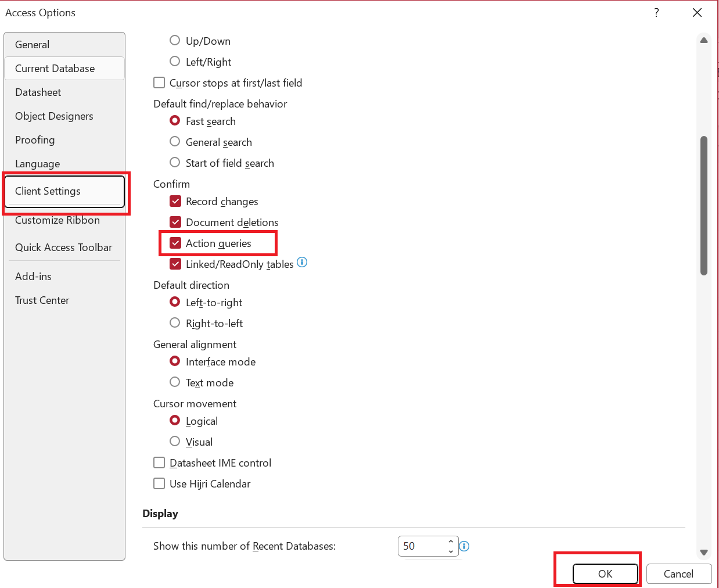719x588 pixels.
Task: Click info icon beside Linked/ReadOnly tables
Action: (302, 262)
